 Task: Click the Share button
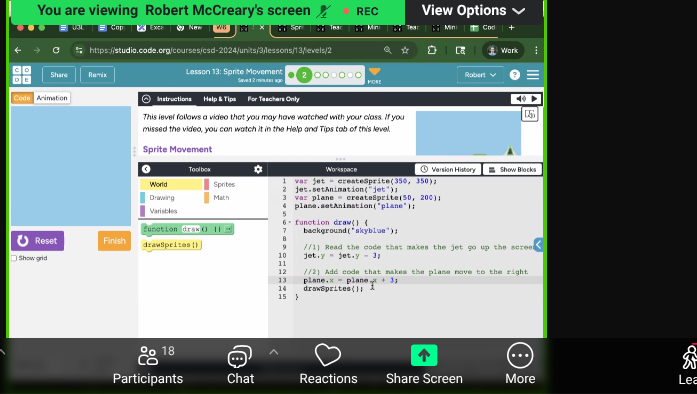pyautogui.click(x=59, y=75)
